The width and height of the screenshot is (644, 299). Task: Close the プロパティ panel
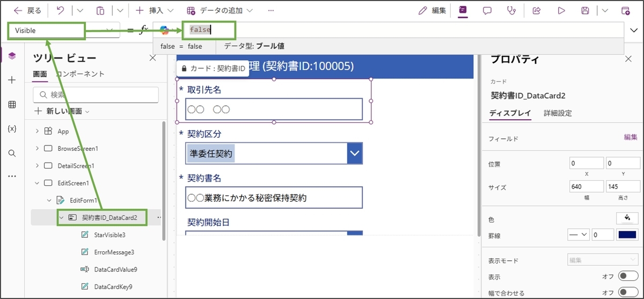(628, 59)
